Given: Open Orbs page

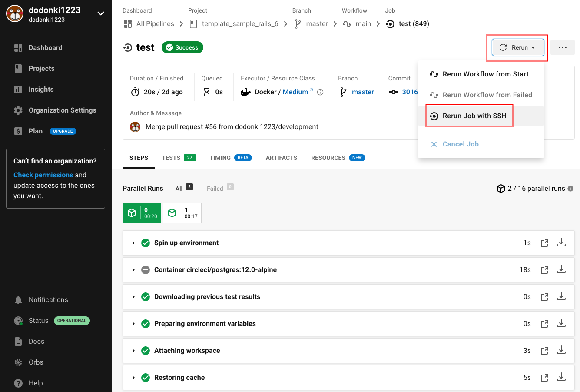Looking at the screenshot, I should pos(29,362).
